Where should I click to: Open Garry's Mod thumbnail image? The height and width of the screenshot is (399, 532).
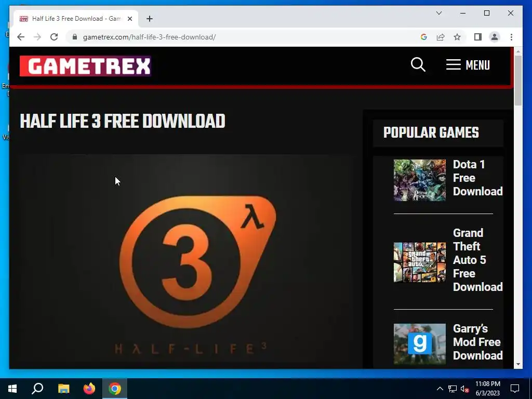pyautogui.click(x=420, y=344)
